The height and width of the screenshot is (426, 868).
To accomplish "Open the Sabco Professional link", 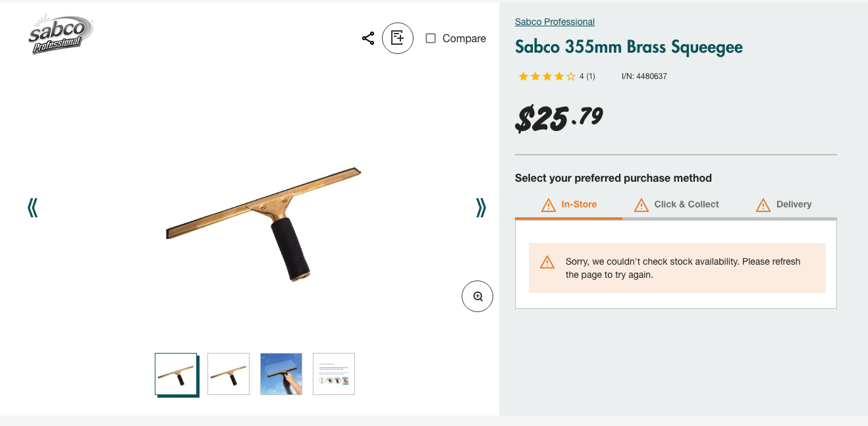I will [555, 22].
